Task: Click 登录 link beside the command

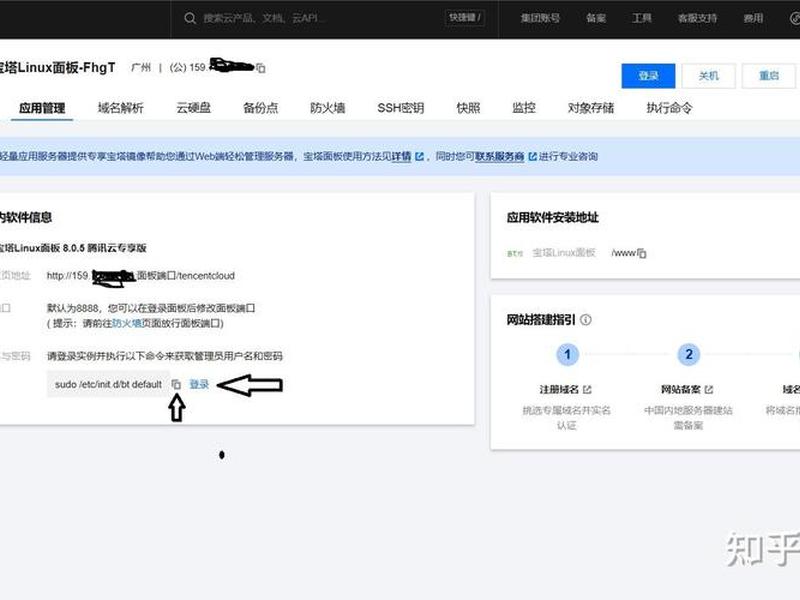Action: pos(199,384)
